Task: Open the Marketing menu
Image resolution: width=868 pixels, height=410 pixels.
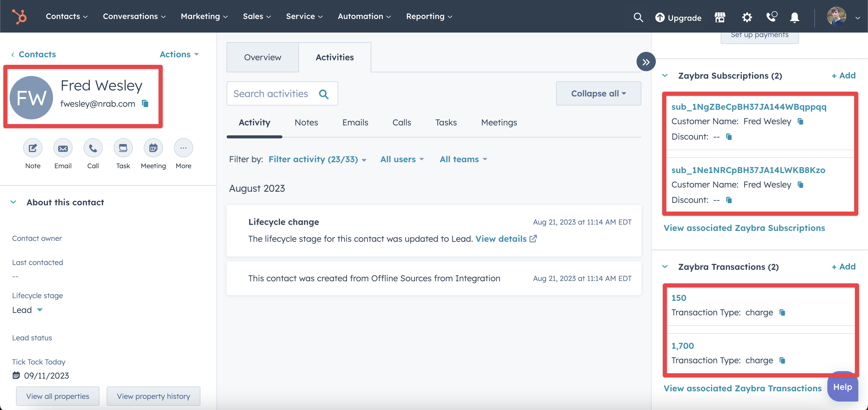Action: (204, 16)
